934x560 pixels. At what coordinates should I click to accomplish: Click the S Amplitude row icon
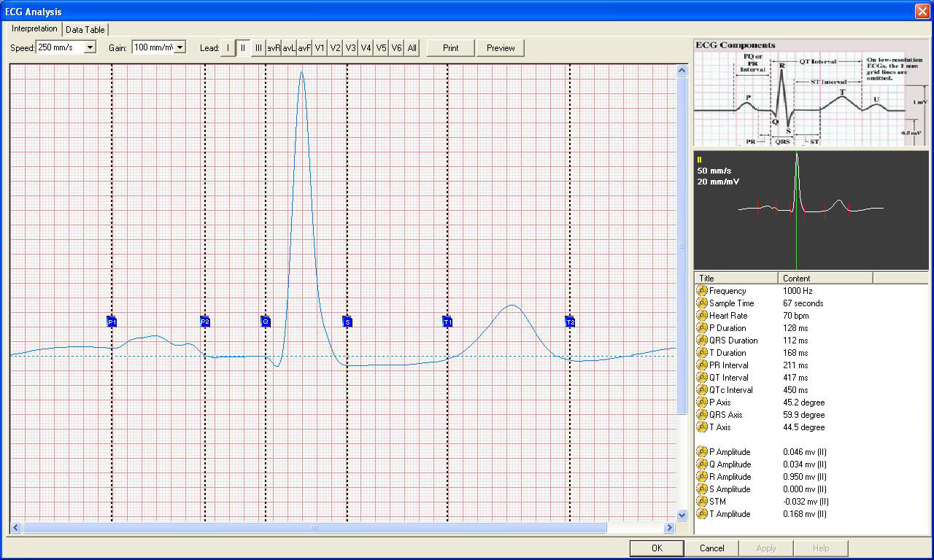(702, 489)
